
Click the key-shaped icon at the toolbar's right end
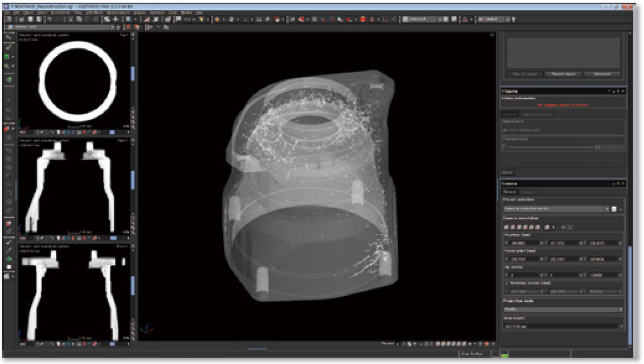click(x=514, y=19)
